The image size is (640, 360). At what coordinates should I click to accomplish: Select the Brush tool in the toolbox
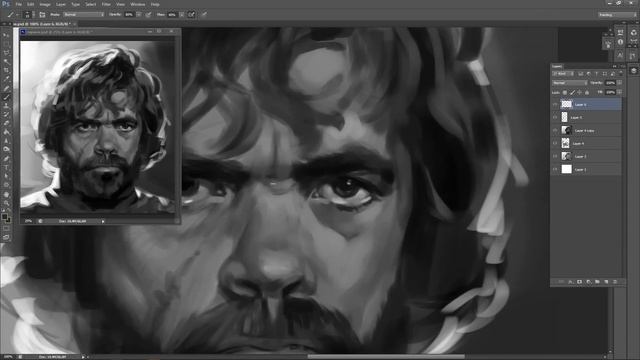[7, 97]
